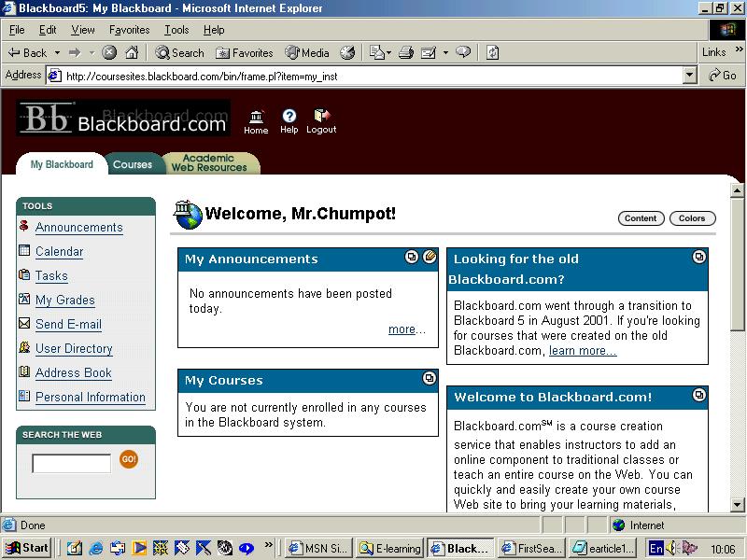This screenshot has height=560, width=747.
Task: Switch to the Courses tab
Action: tap(133, 164)
